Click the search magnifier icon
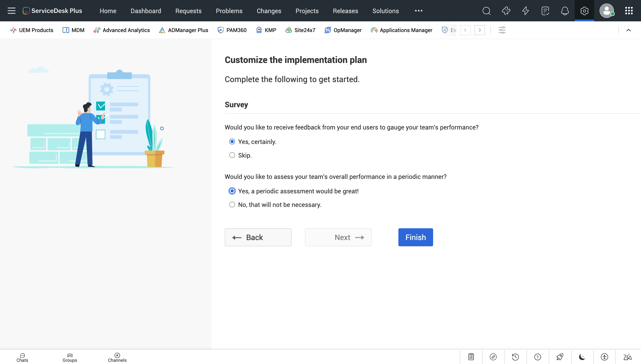 click(x=486, y=11)
